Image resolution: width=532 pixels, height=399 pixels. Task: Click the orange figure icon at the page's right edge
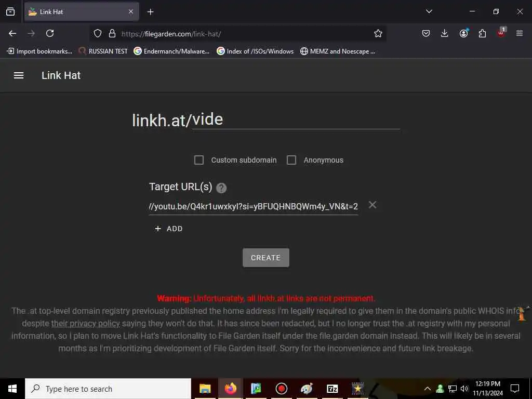pyautogui.click(x=522, y=313)
